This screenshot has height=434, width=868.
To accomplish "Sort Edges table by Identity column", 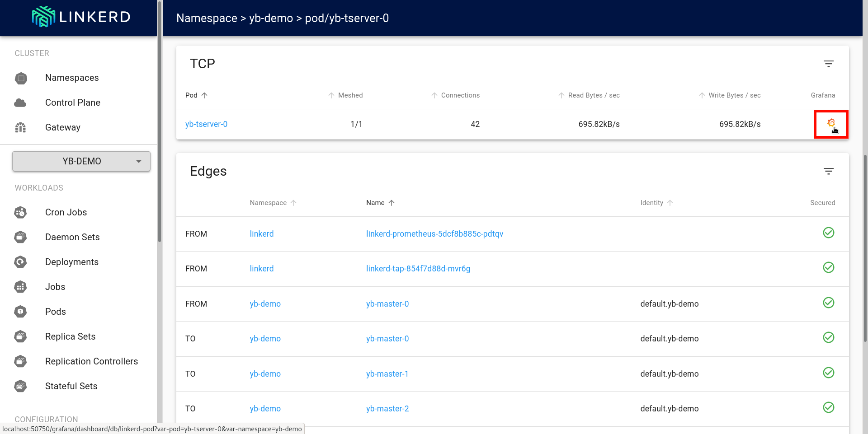I will click(656, 203).
